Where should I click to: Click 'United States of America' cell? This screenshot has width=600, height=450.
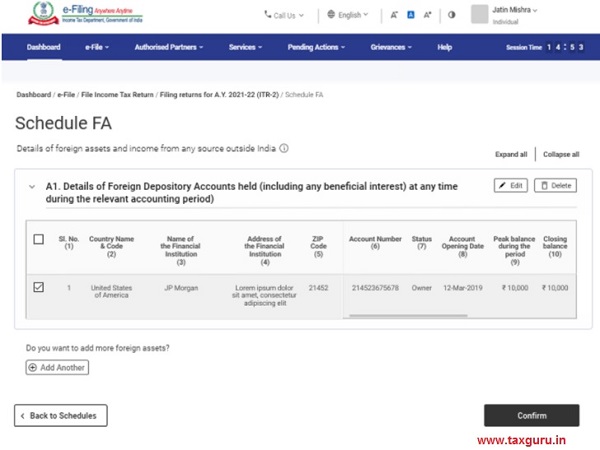(x=111, y=292)
